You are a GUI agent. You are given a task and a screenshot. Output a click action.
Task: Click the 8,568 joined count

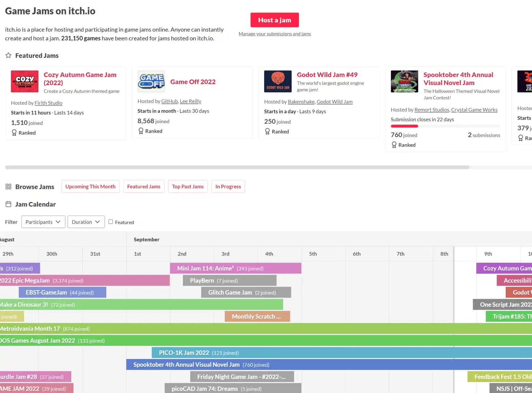[153, 121]
